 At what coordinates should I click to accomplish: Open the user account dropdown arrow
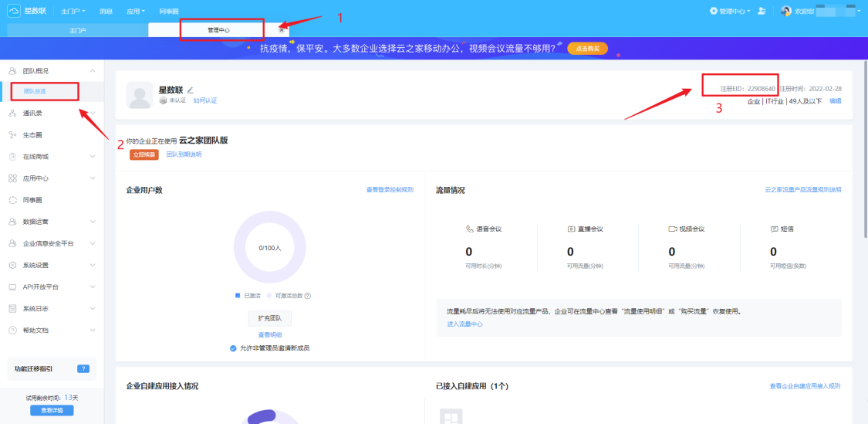click(x=860, y=11)
